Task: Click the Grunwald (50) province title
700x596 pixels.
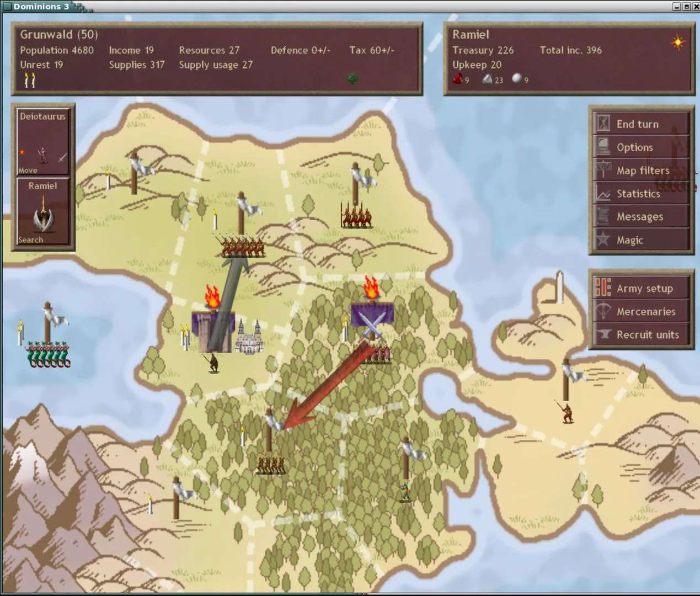Action: tap(59, 34)
